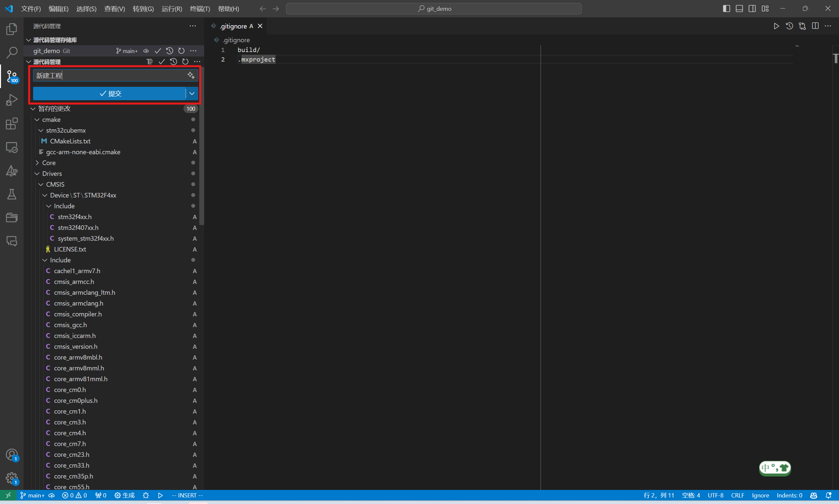Open Testing flask icon in activity bar
839x504 pixels.
11,194
